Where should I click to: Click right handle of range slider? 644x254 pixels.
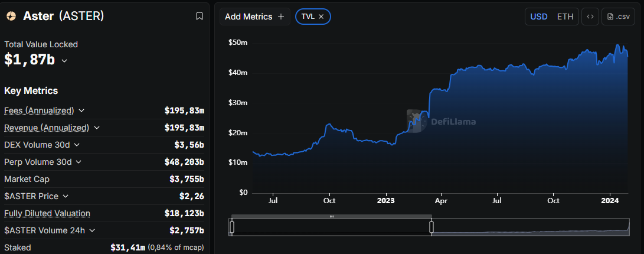(431, 227)
